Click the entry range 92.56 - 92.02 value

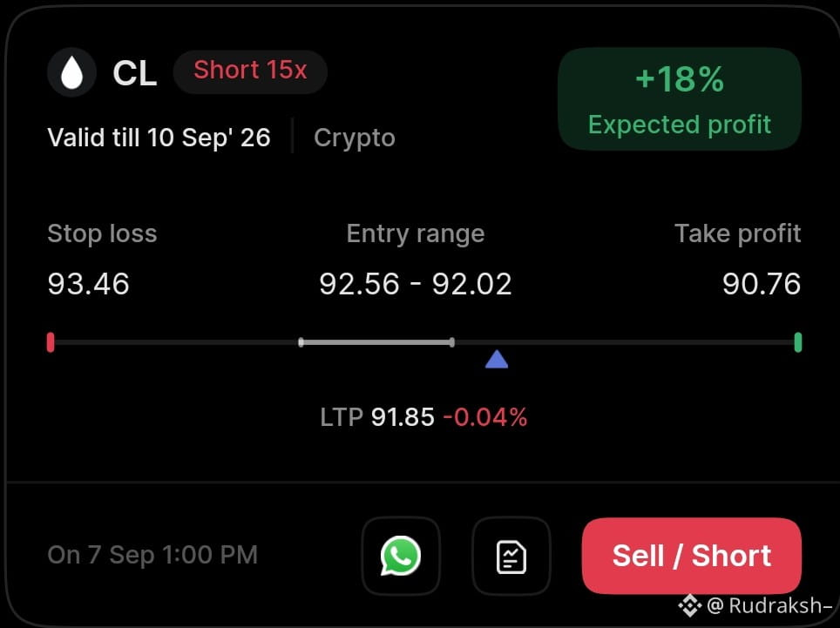(415, 284)
